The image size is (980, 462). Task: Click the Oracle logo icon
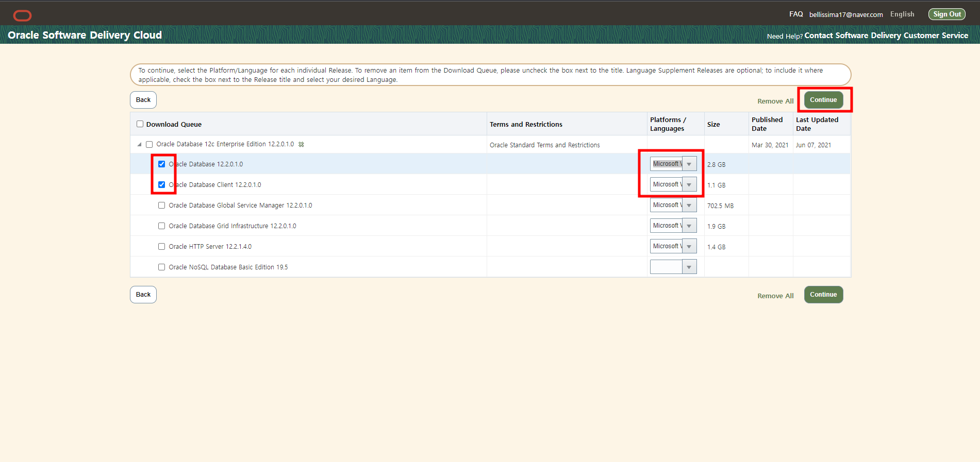click(x=22, y=15)
